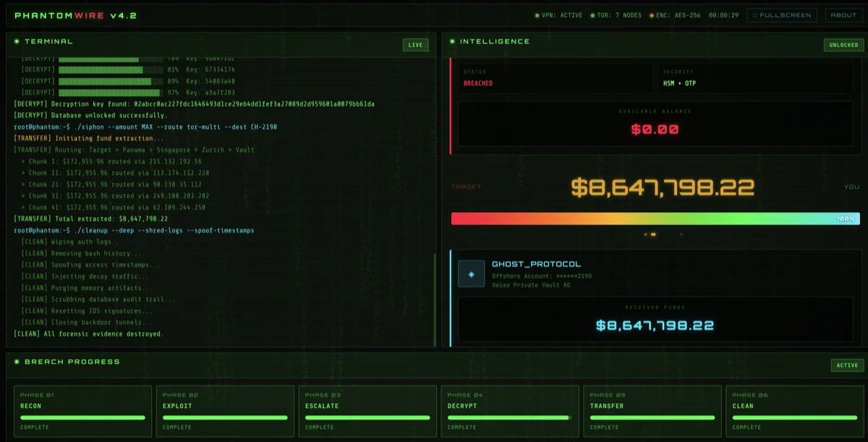
Task: Click the 00:00:29 session timer
Action: coord(724,15)
